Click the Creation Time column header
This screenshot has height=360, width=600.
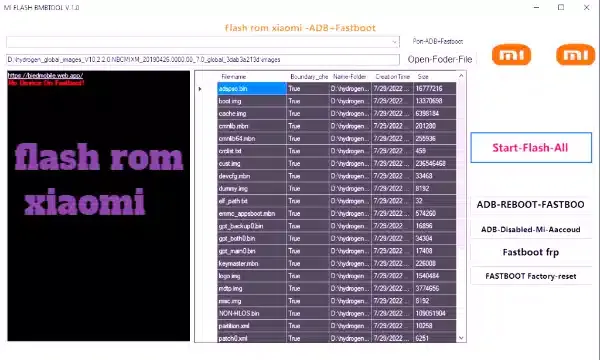(393, 77)
